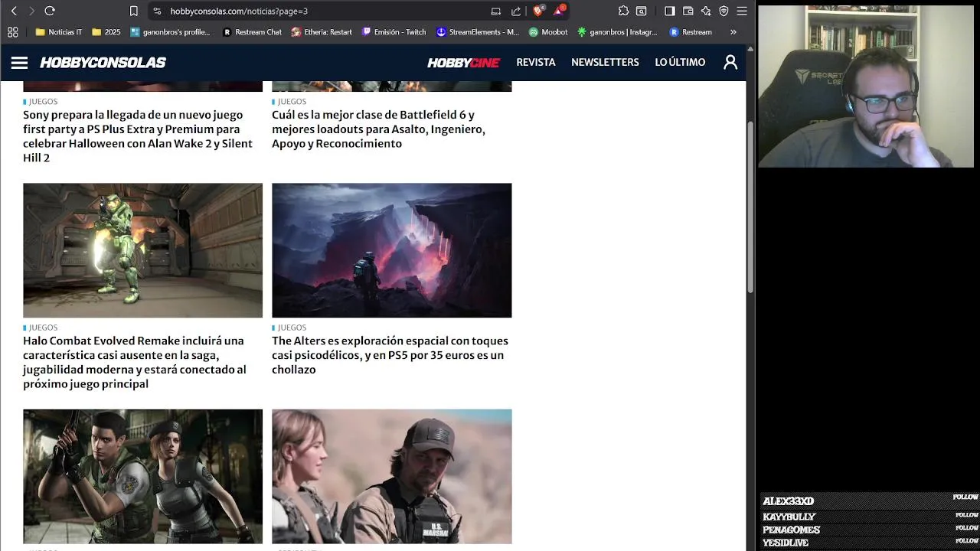Click the KAYYBULLY username

point(789,517)
